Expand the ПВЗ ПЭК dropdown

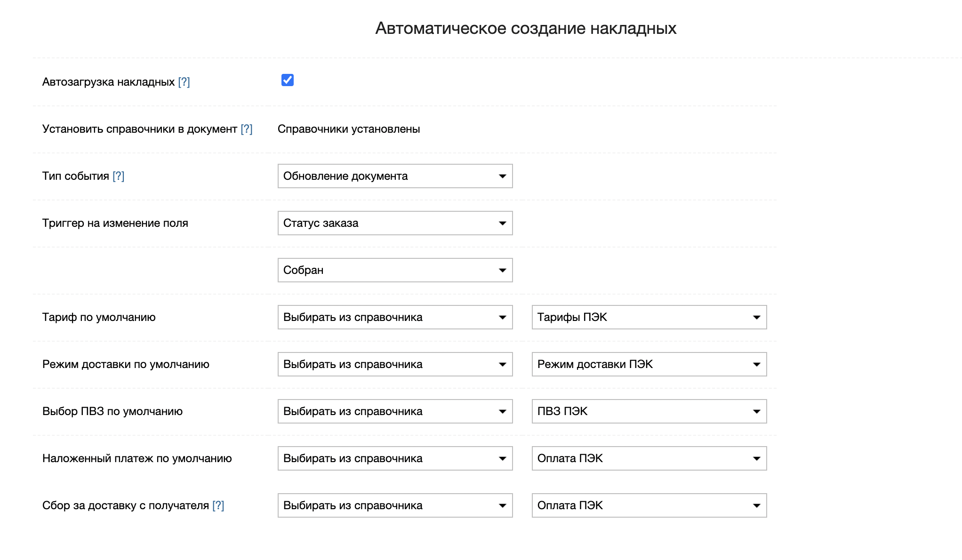point(649,411)
